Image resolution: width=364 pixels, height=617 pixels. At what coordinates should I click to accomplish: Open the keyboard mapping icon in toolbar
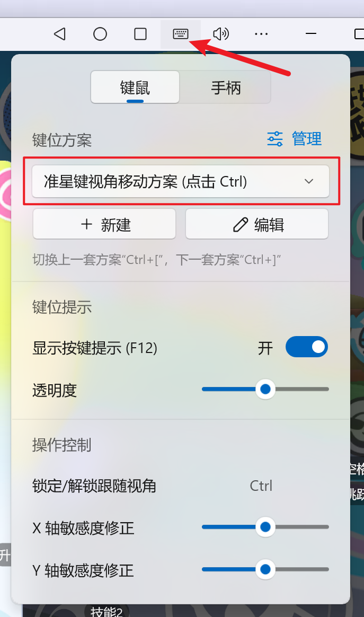pyautogui.click(x=181, y=34)
